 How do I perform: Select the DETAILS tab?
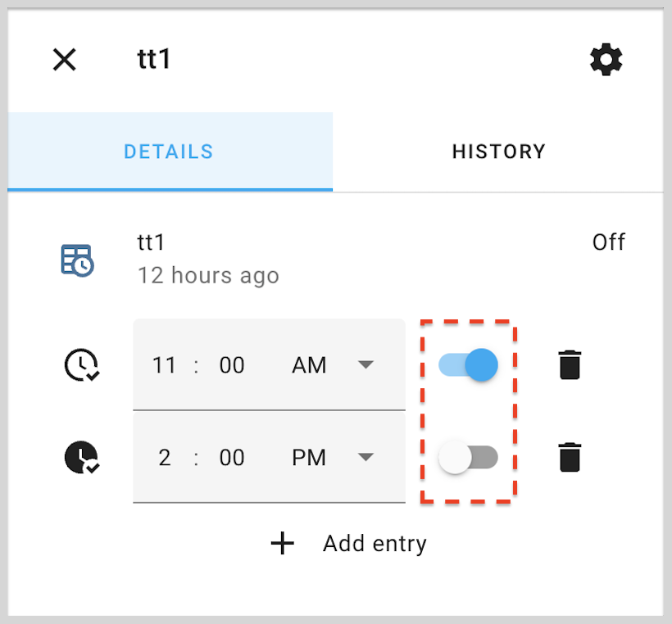(x=169, y=151)
